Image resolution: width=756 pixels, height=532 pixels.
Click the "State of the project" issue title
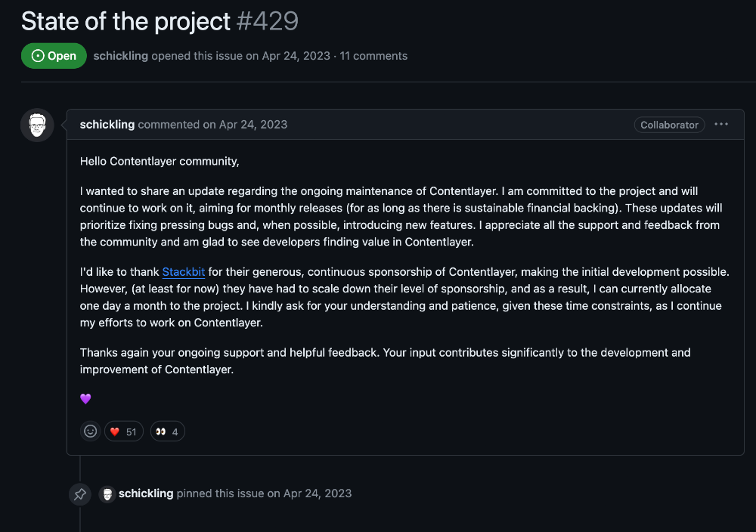coord(125,21)
